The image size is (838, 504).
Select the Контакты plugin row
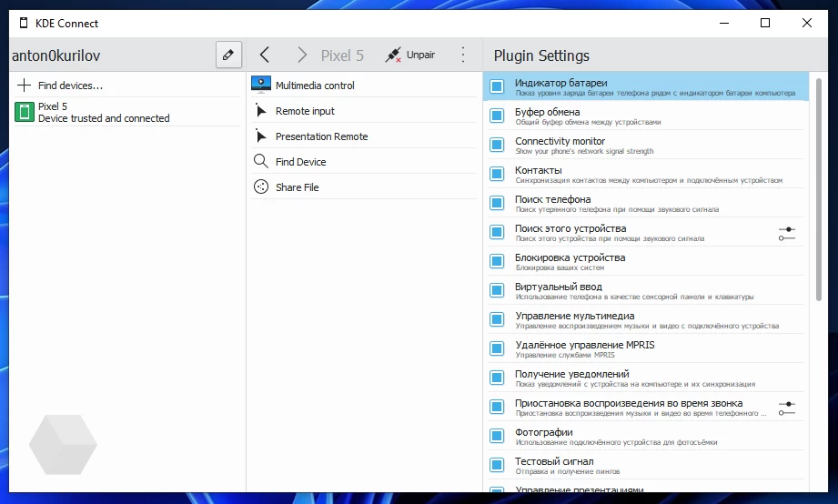pos(637,174)
